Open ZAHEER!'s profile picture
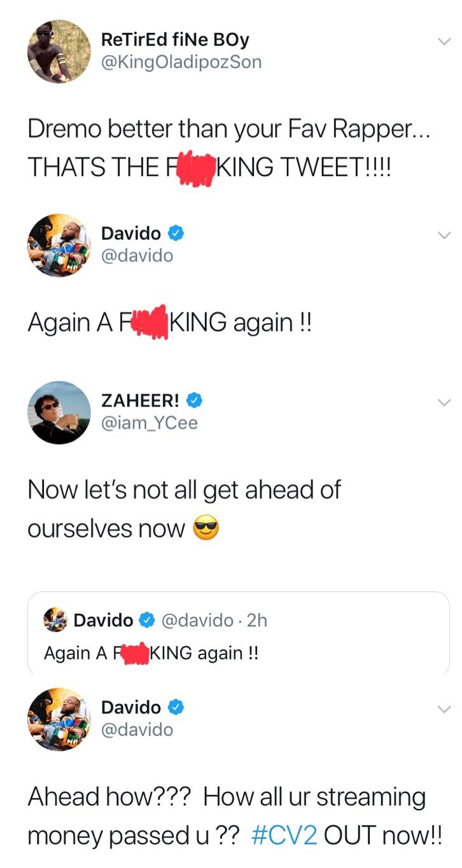Image resolution: width=462 pixels, height=868 pixels. pos(59,412)
